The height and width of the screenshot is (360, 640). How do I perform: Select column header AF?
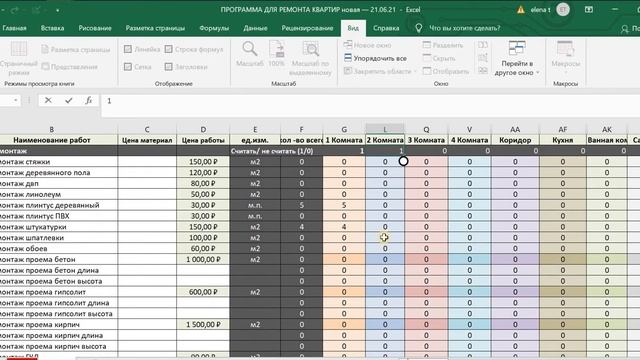click(x=563, y=129)
